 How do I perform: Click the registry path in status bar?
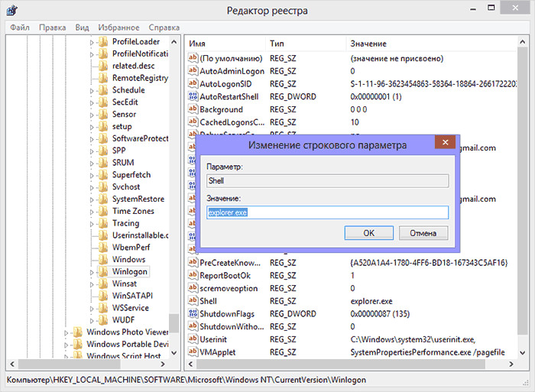(186, 380)
